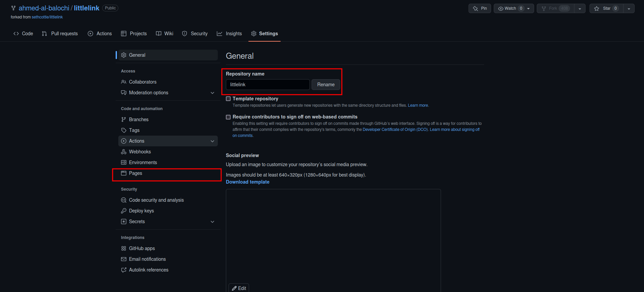Open Developer Certificate of Origin (DCO) link
This screenshot has height=292, width=644.
pyautogui.click(x=395, y=130)
